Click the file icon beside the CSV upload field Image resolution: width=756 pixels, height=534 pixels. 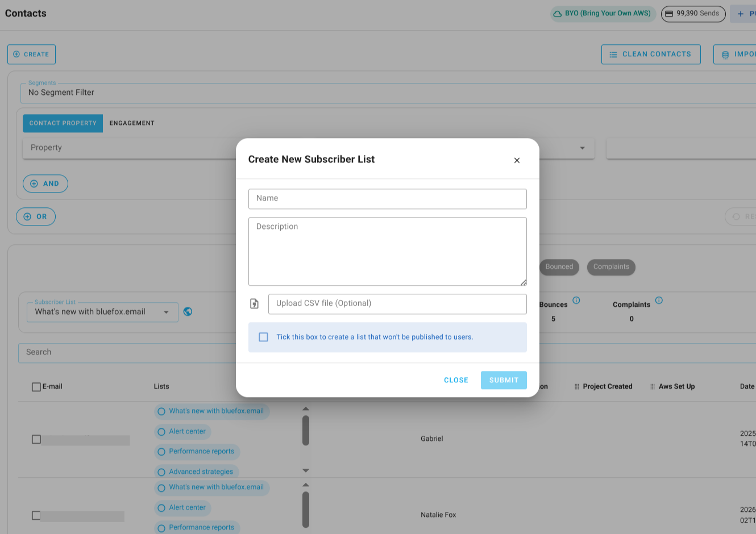[x=254, y=303]
